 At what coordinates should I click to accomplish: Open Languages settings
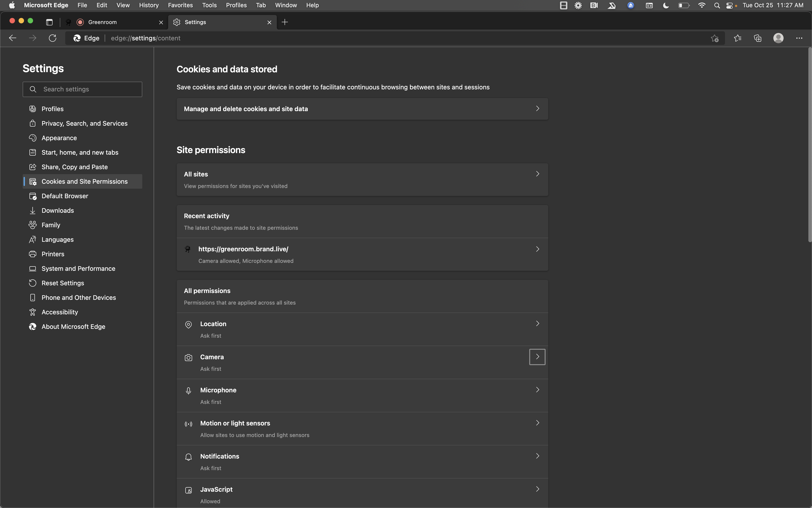pyautogui.click(x=82, y=239)
